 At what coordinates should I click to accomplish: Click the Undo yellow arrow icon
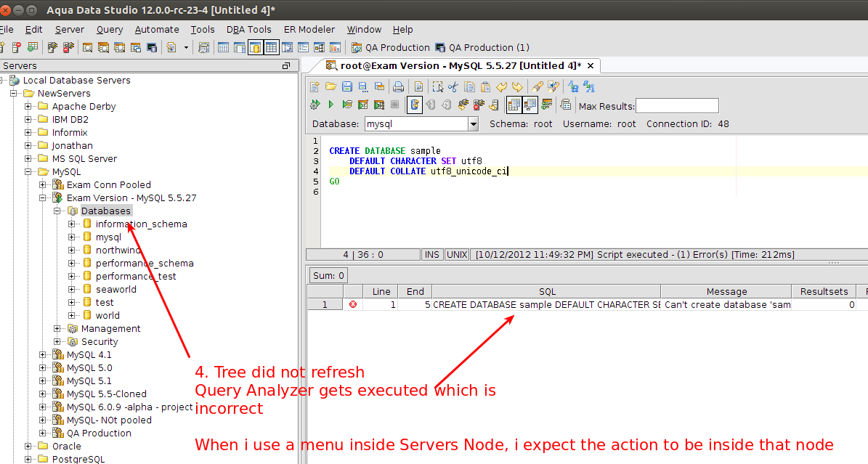(501, 87)
